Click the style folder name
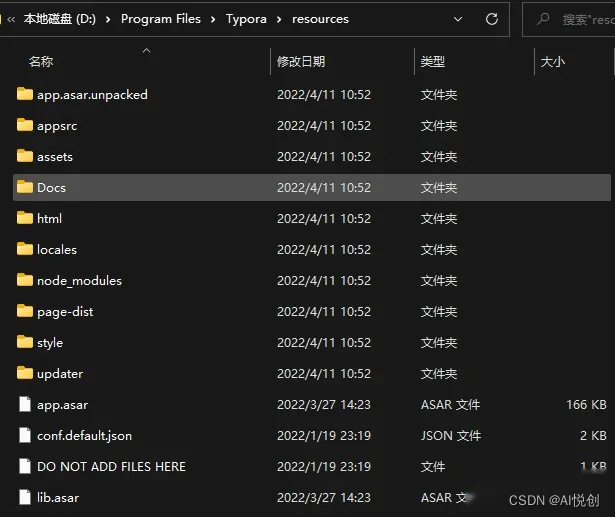The height and width of the screenshot is (517, 615). [50, 343]
